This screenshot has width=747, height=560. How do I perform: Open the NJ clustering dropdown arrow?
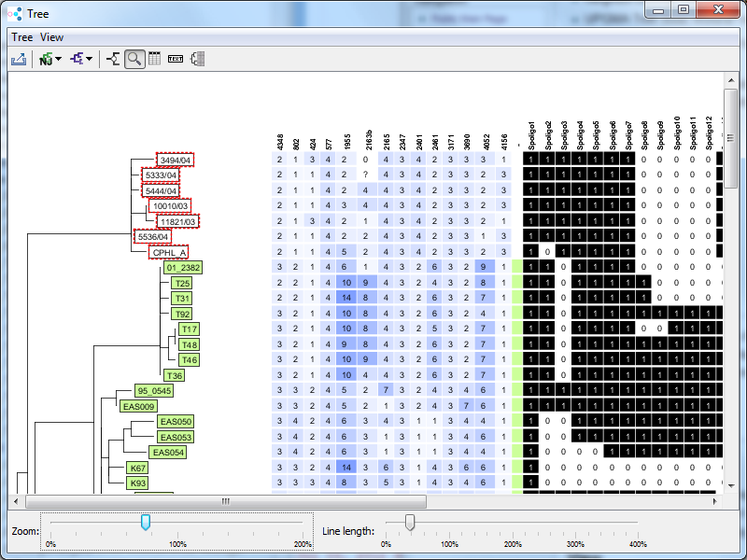click(59, 60)
